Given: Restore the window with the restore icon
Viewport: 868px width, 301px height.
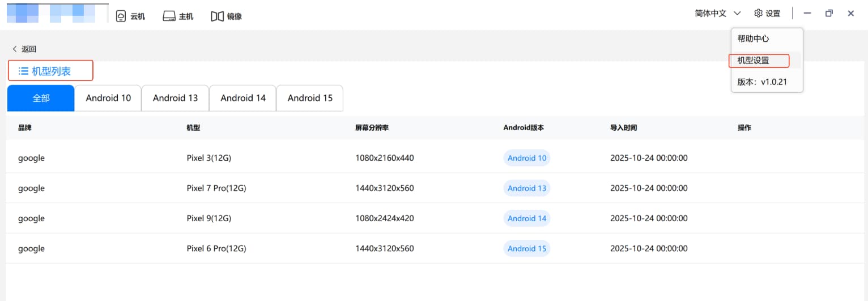Looking at the screenshot, I should [829, 13].
